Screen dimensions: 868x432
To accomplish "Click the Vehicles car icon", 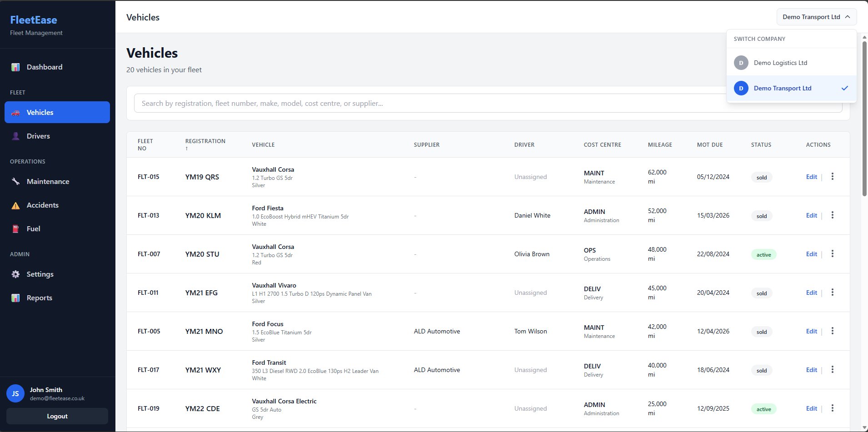I will click(15, 112).
